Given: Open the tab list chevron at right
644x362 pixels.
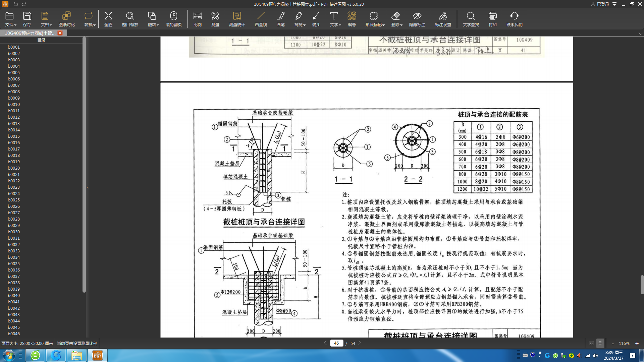Looking at the screenshot, I should pos(641,34).
